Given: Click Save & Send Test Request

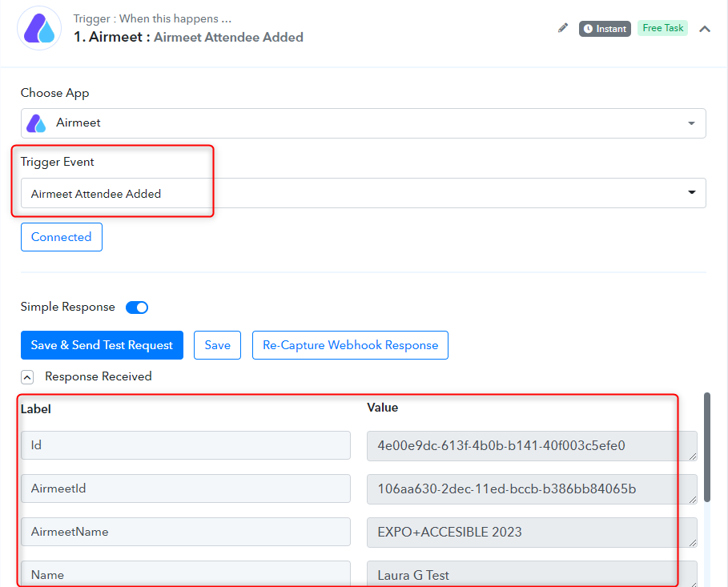Looking at the screenshot, I should tap(102, 345).
